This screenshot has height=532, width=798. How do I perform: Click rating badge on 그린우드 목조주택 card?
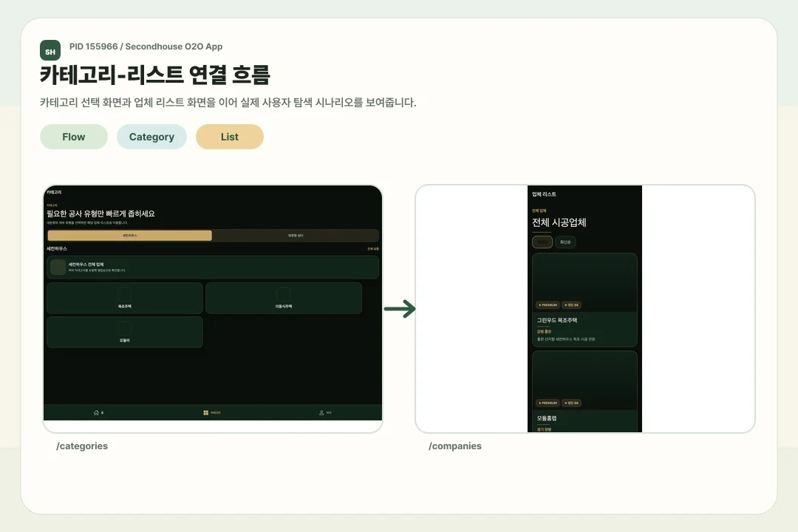point(571,305)
